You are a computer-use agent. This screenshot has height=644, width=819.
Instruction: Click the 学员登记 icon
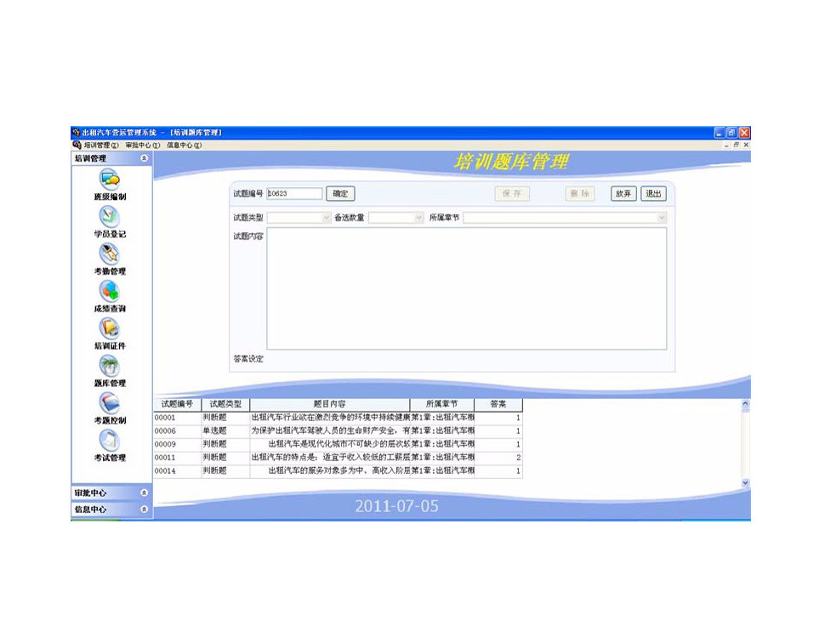pos(110,216)
